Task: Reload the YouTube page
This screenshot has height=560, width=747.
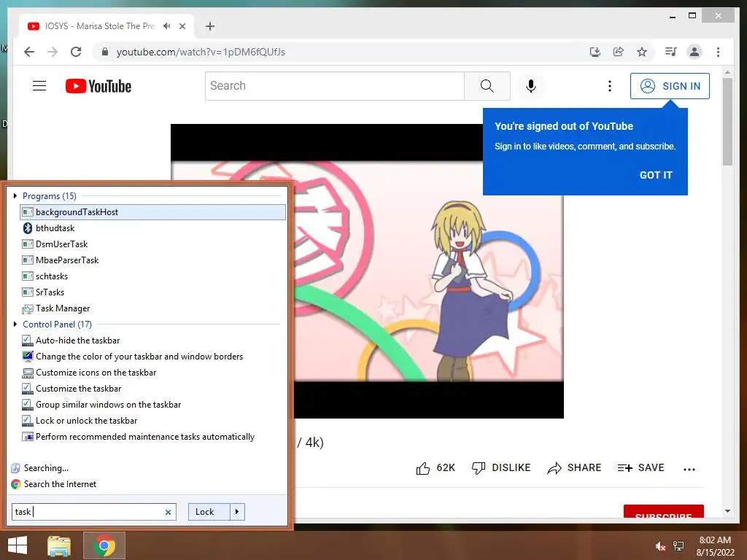Action: point(76,52)
